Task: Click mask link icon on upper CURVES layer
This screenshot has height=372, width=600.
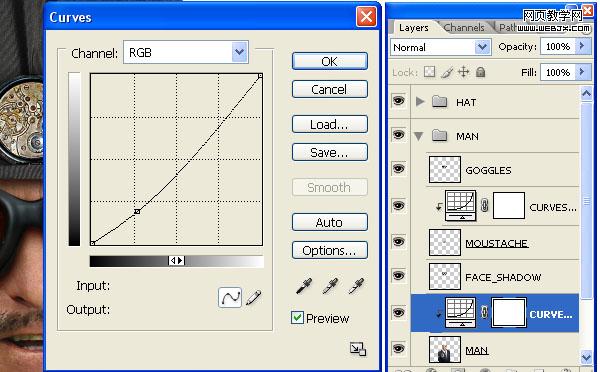Action: (484, 206)
